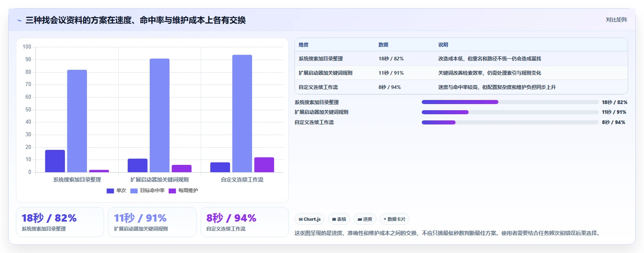This screenshot has height=253, width=644.
Task: Click the 自定义连续工作流 progress bar
Action: tap(510, 122)
